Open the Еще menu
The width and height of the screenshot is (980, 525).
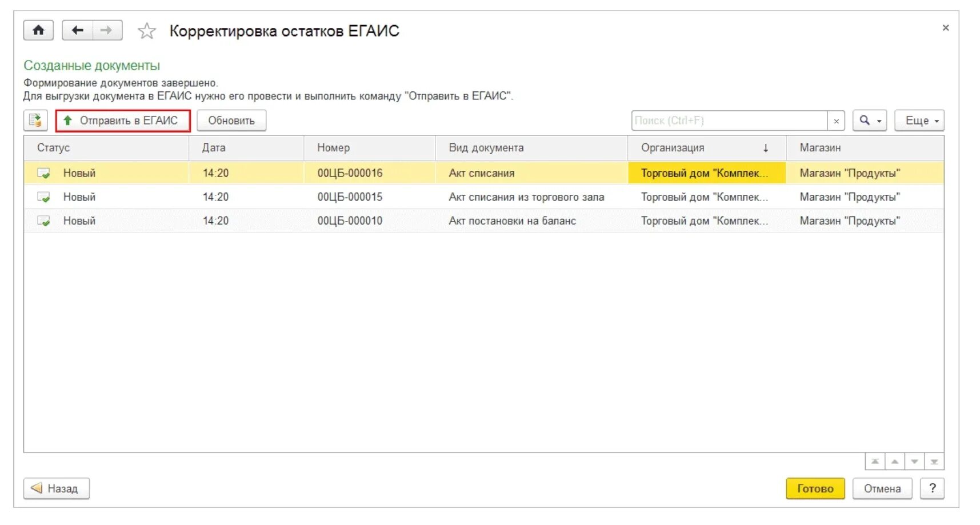pos(919,121)
